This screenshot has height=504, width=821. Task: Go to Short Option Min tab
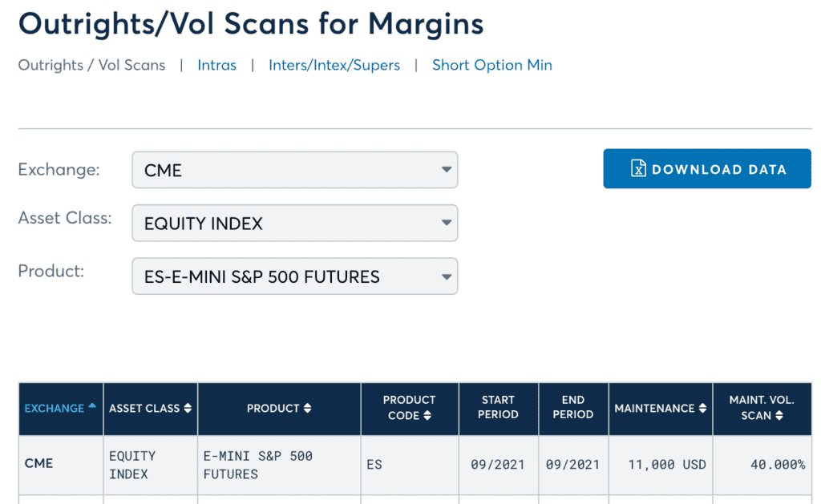491,66
